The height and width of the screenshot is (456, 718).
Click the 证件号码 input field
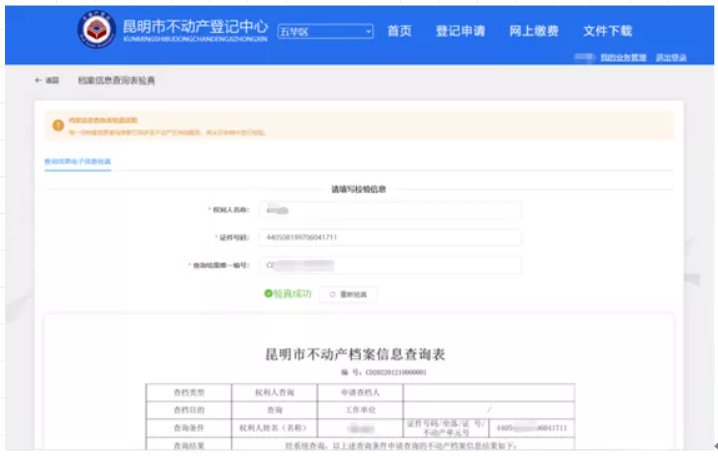(390, 238)
